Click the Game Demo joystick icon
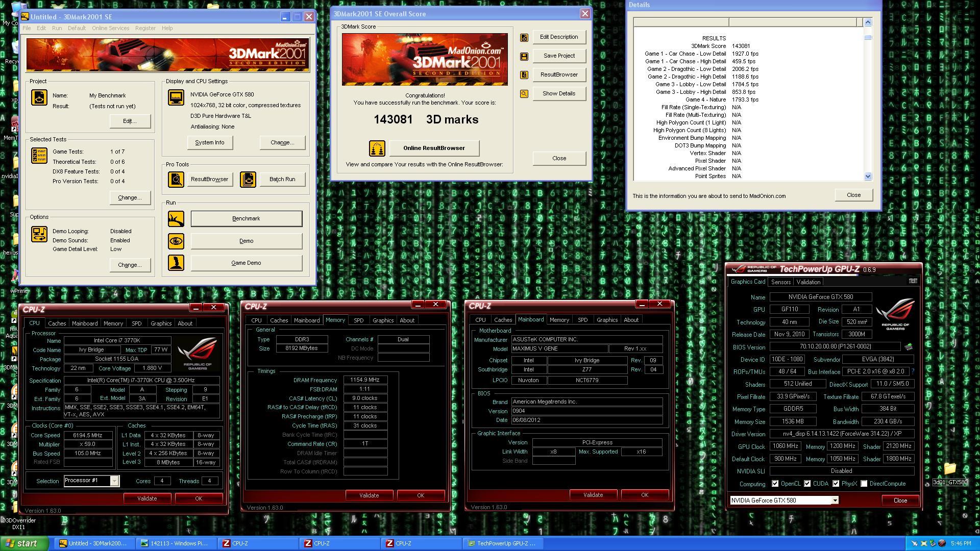Image resolution: width=980 pixels, height=551 pixels. [x=176, y=263]
